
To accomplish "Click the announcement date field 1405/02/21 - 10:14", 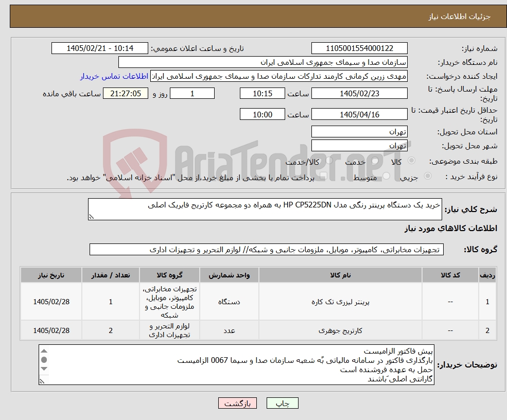I will coord(99,48).
